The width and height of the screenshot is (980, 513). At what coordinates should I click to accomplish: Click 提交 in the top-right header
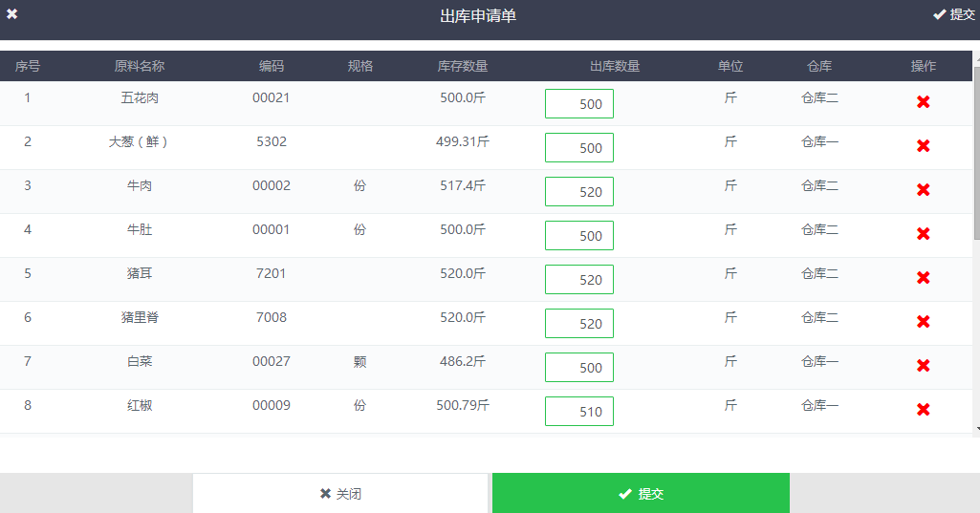point(954,14)
